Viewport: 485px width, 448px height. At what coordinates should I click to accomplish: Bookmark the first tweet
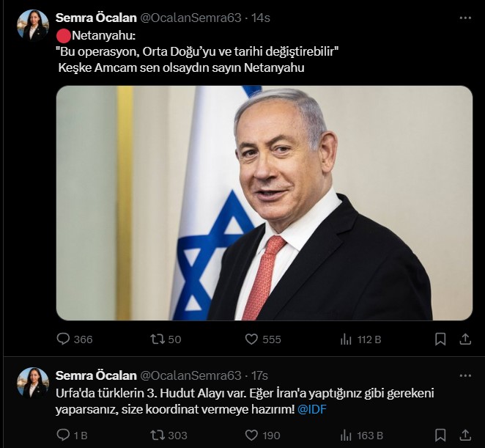click(x=440, y=339)
